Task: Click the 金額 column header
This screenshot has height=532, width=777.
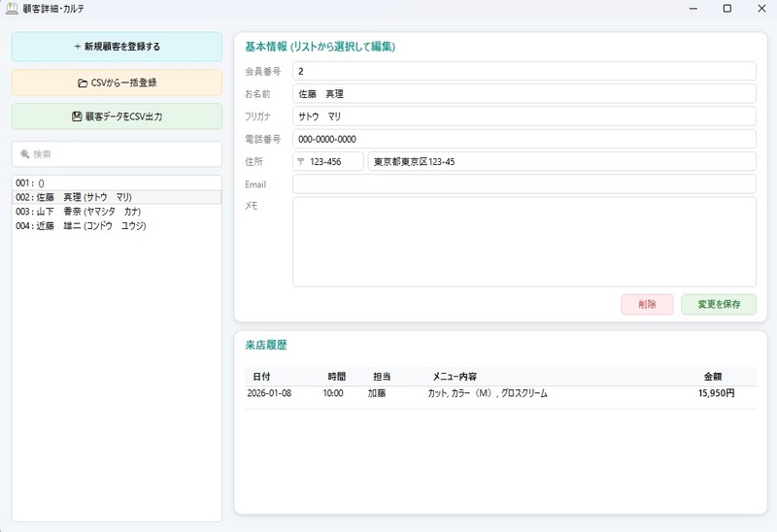Action: 713,377
